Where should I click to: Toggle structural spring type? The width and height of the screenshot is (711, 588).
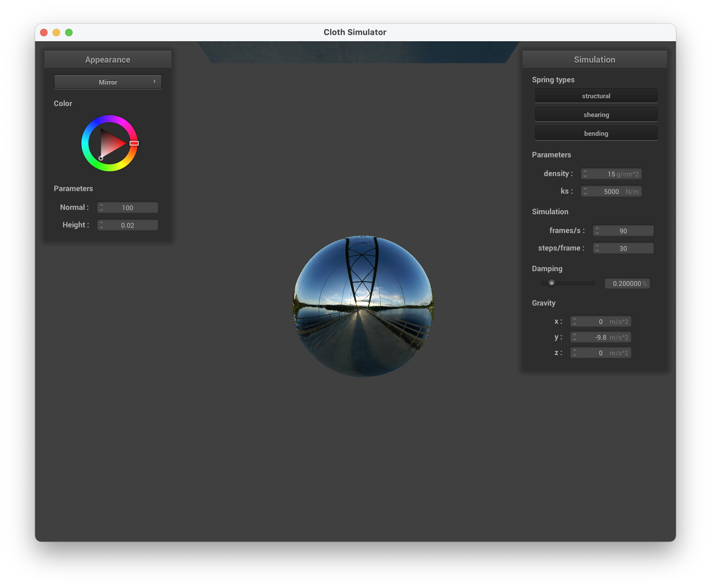click(x=596, y=96)
